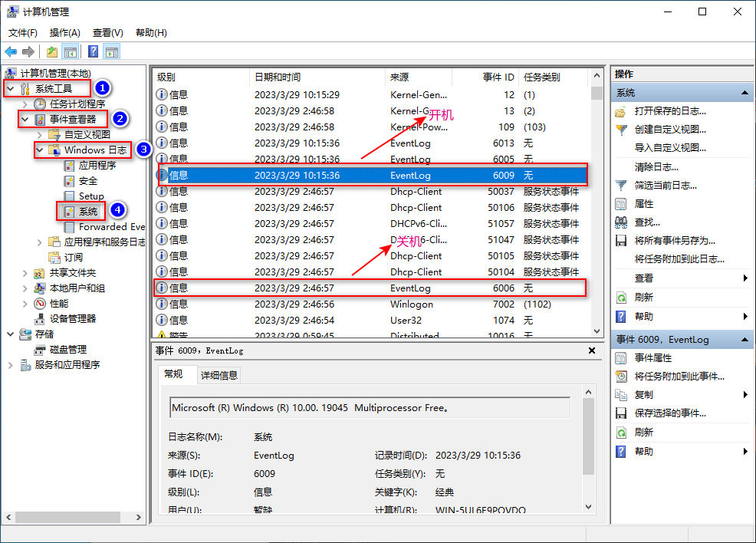
Task: Expand the 应用程序和服务日志 node
Action: (x=40, y=242)
